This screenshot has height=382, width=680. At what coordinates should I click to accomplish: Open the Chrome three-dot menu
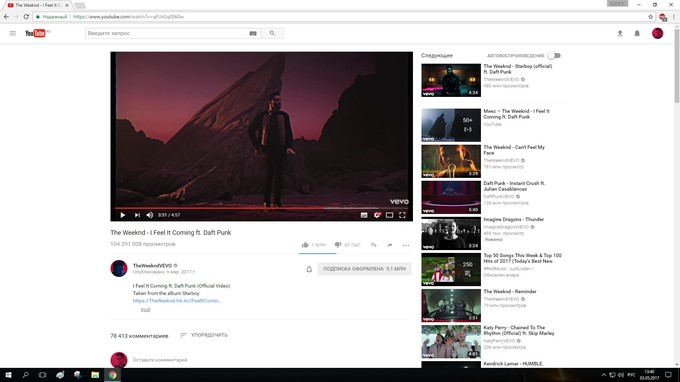pyautogui.click(x=674, y=17)
